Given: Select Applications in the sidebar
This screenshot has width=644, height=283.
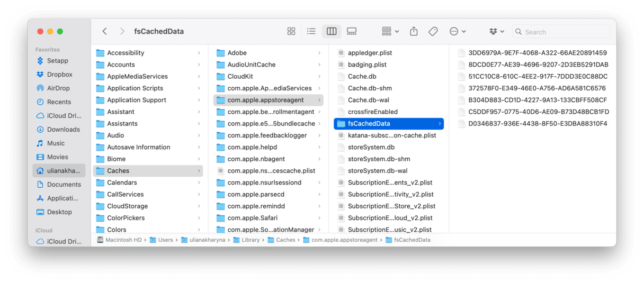Looking at the screenshot, I should tap(59, 198).
